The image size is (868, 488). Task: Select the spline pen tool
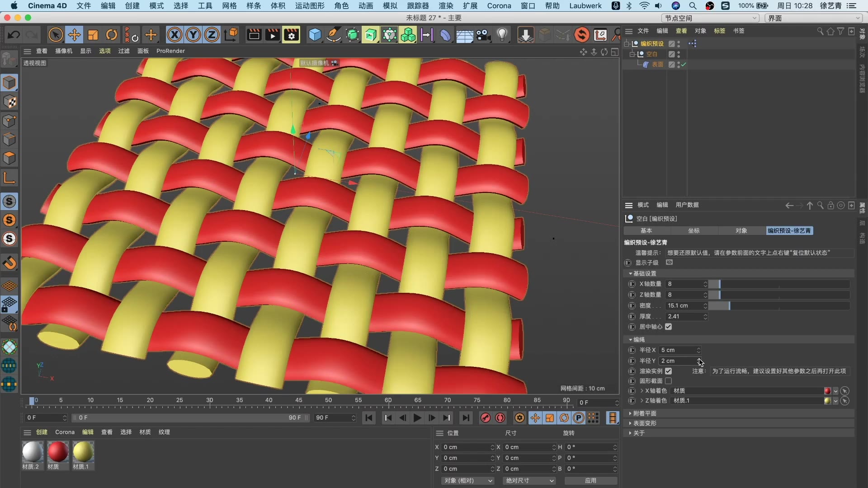coord(334,35)
